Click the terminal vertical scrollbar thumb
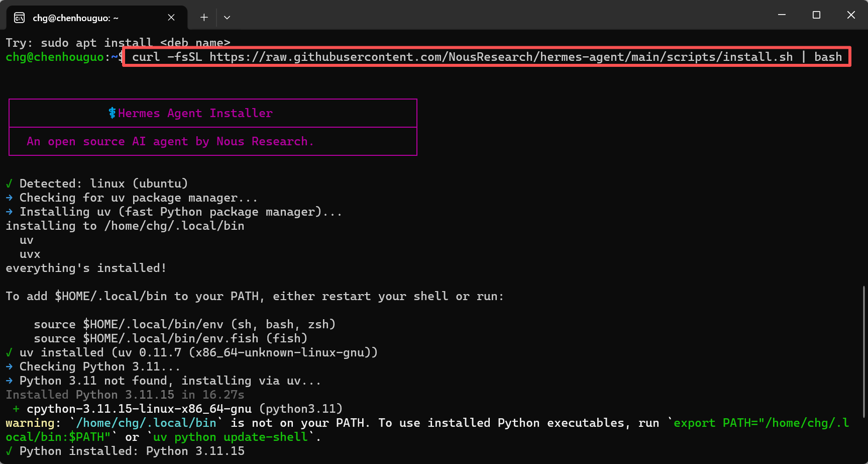Screen dimensions: 868x464 click(864, 352)
